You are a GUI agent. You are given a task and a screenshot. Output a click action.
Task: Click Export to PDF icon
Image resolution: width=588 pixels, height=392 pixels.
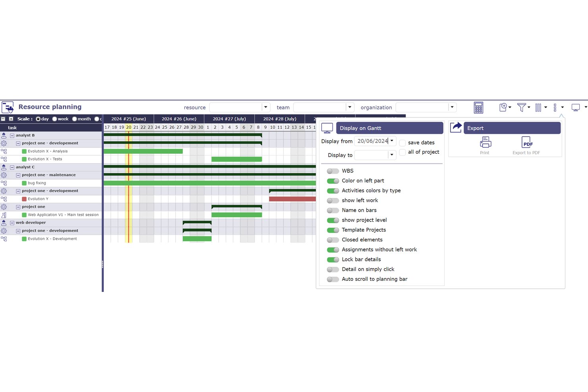pyautogui.click(x=527, y=142)
